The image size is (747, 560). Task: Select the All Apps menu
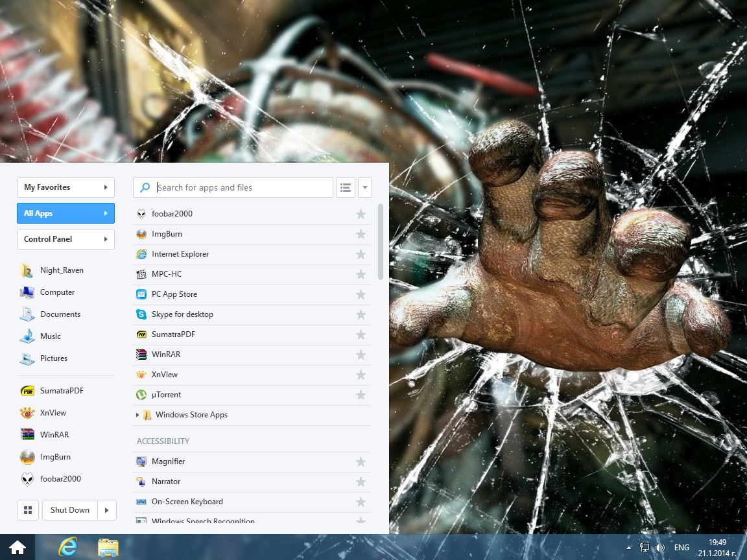point(65,213)
